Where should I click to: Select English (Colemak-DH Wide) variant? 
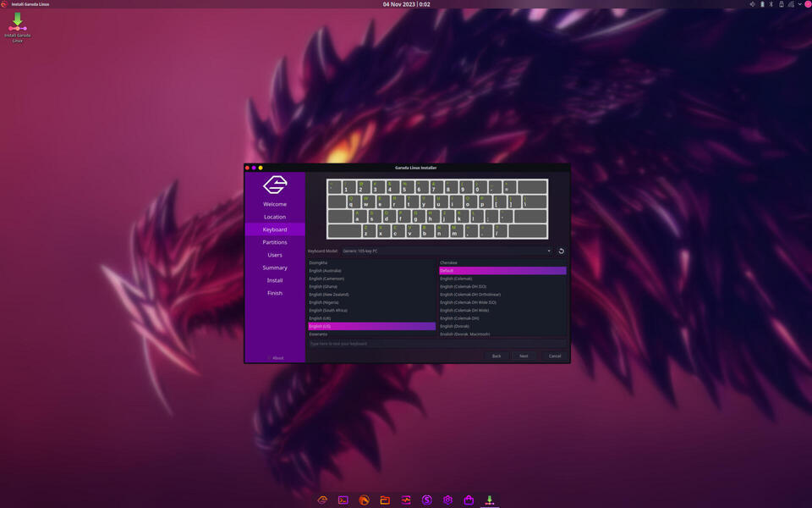pos(502,311)
